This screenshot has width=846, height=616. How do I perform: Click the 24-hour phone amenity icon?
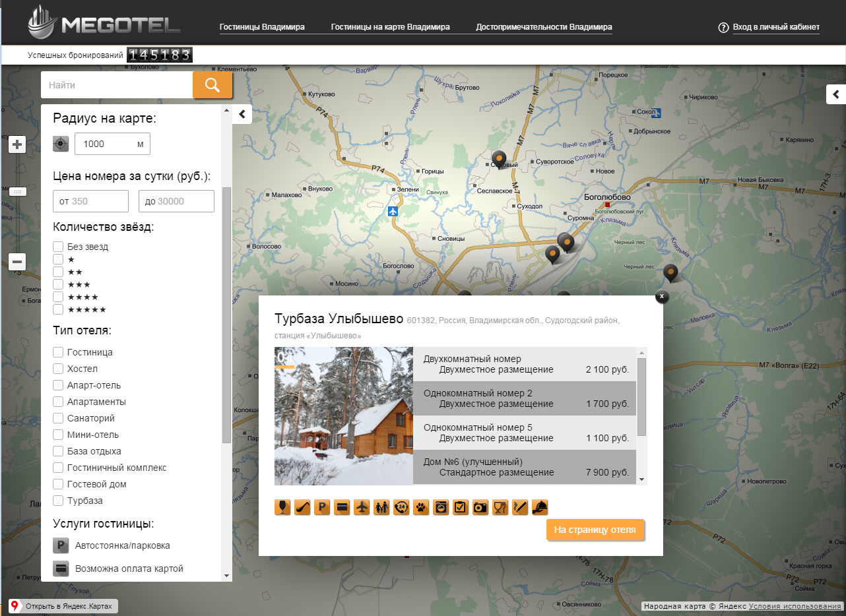[x=401, y=507]
